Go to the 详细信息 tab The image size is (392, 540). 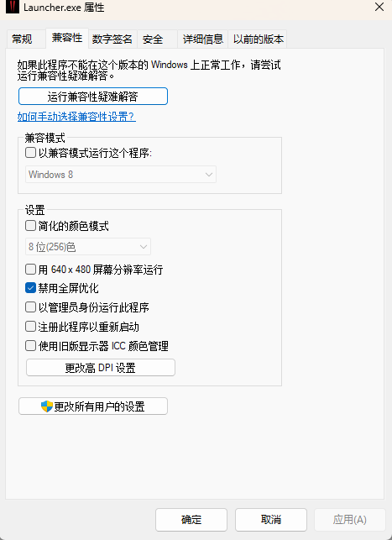click(202, 39)
